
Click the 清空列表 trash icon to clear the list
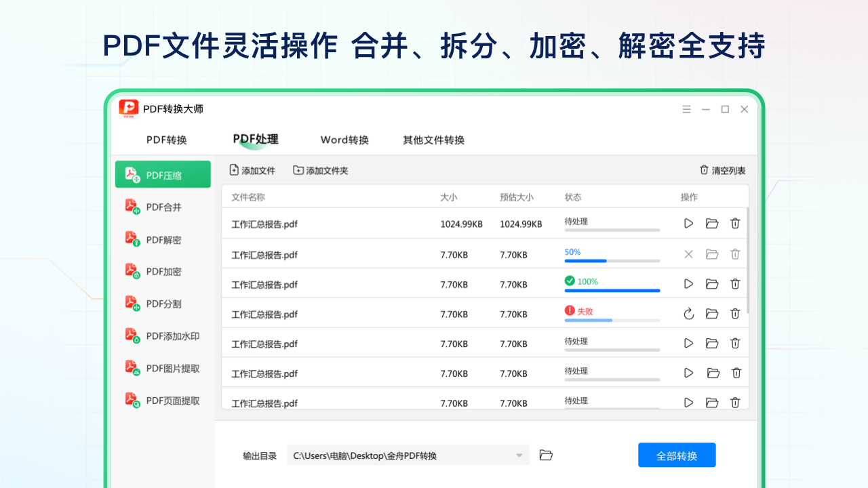click(x=705, y=170)
